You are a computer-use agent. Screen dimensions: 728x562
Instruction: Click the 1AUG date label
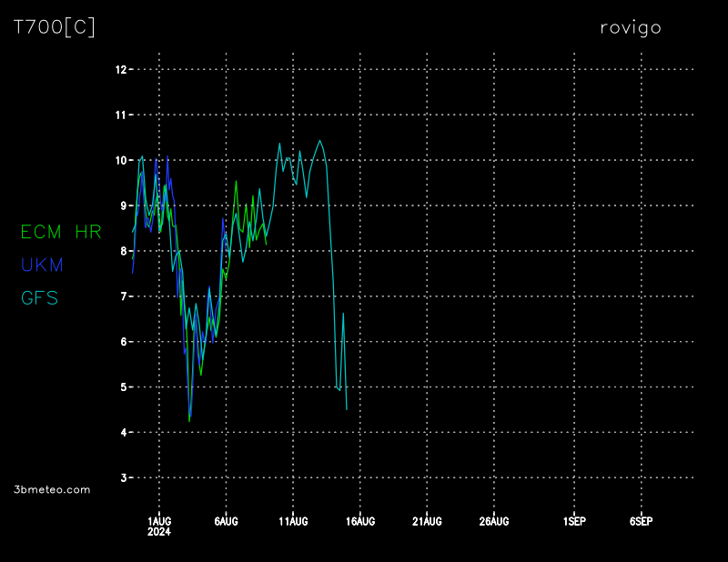point(158,521)
